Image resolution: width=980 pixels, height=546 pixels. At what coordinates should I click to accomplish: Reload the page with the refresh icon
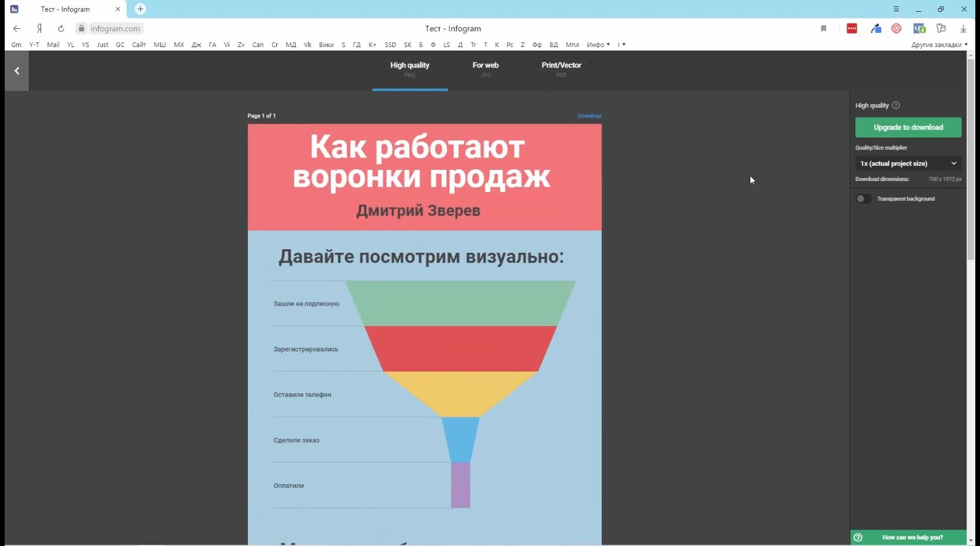(61, 28)
